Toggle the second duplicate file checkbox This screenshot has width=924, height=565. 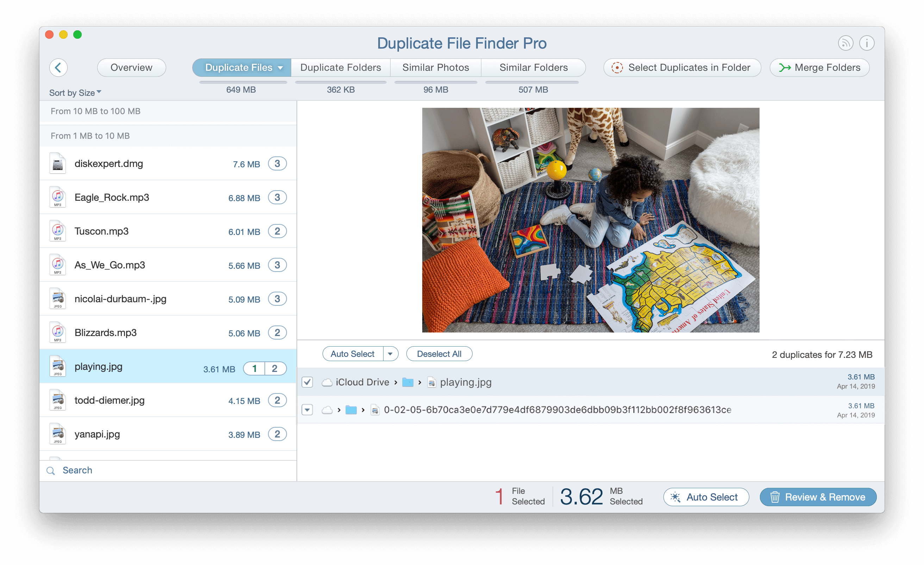[309, 409]
